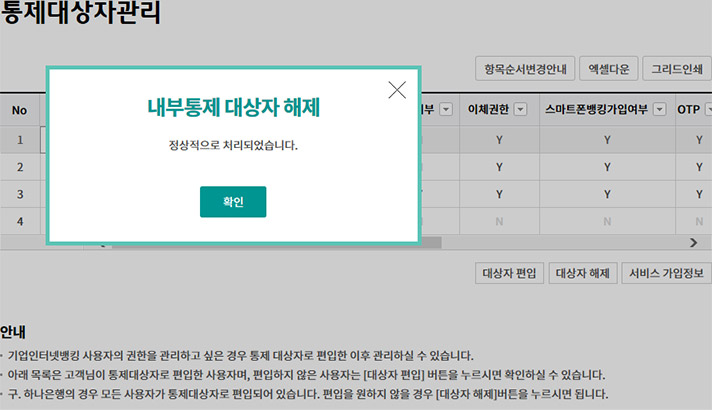Open the 스마트폰뱅킹가입여부 column filter arrow
712x411 pixels.
point(660,110)
